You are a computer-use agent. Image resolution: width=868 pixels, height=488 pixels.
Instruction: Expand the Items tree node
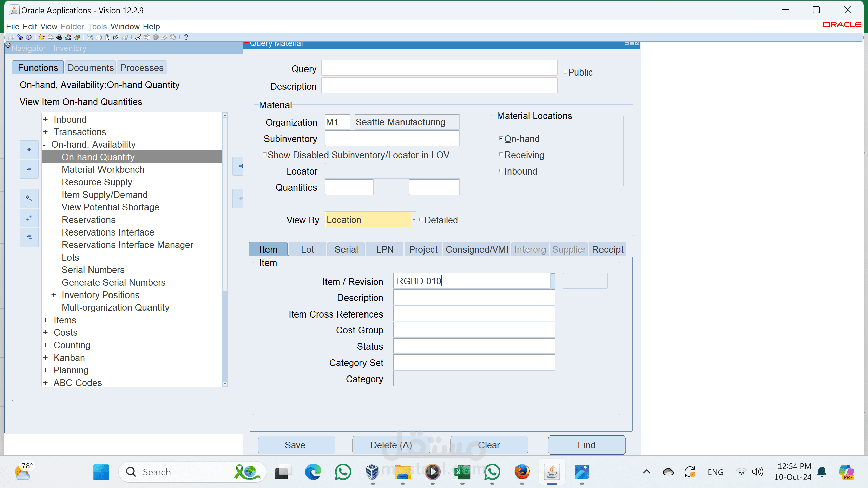tap(45, 320)
